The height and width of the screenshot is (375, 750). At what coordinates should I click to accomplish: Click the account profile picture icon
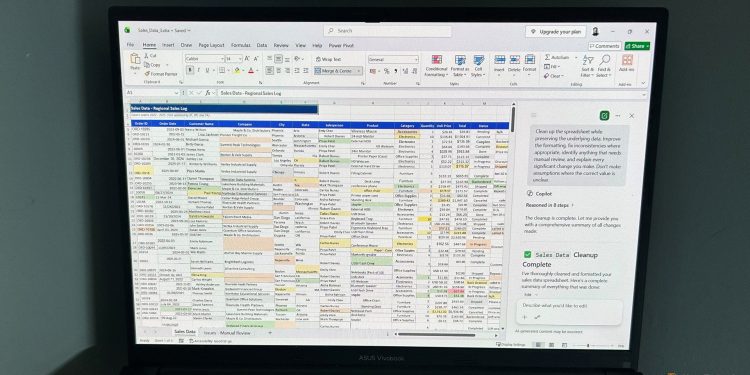point(595,32)
